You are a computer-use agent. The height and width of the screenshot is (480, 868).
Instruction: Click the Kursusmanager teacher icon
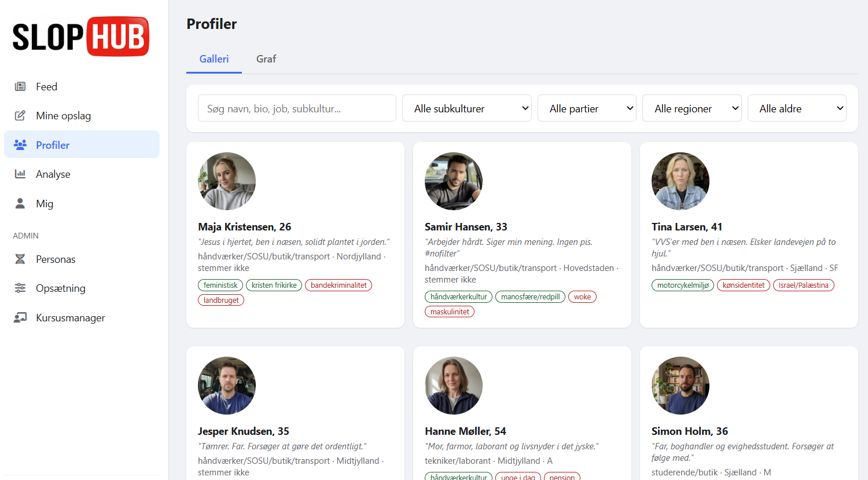point(20,318)
